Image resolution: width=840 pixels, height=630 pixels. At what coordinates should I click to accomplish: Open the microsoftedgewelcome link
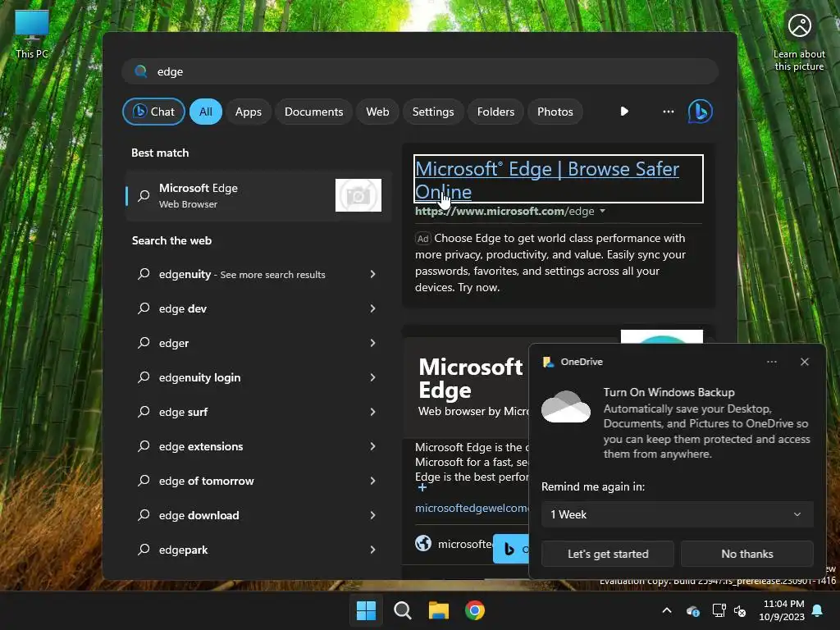click(472, 508)
